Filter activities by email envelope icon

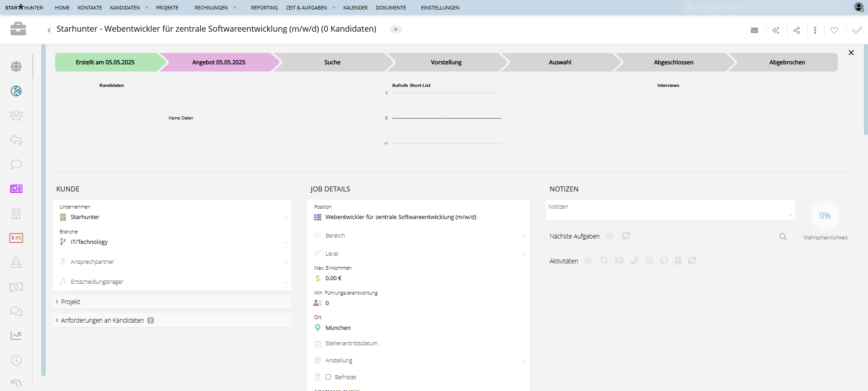point(619,261)
